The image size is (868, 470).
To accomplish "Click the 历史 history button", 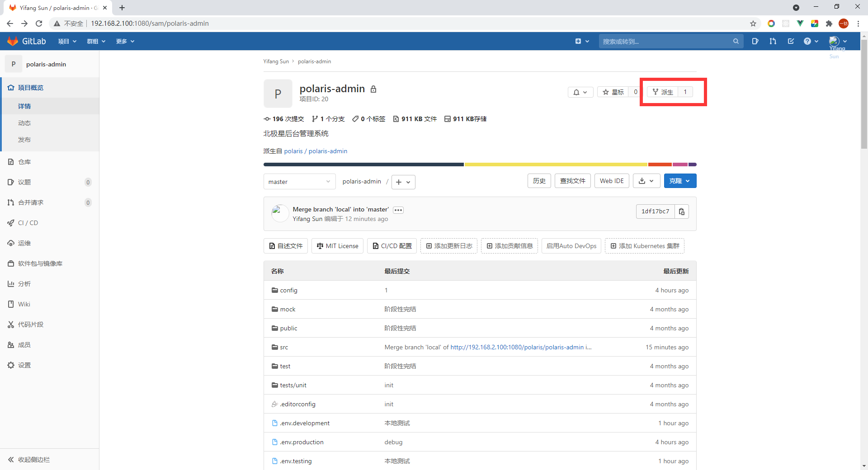I will (x=539, y=181).
